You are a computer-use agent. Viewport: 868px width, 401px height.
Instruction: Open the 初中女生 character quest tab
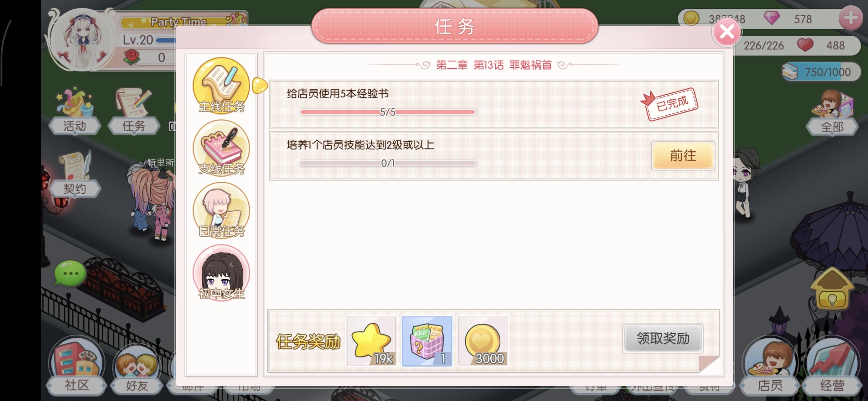pyautogui.click(x=221, y=273)
